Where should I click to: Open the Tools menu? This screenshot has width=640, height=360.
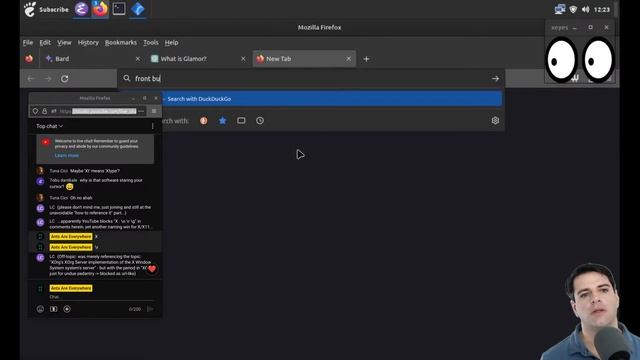151,42
